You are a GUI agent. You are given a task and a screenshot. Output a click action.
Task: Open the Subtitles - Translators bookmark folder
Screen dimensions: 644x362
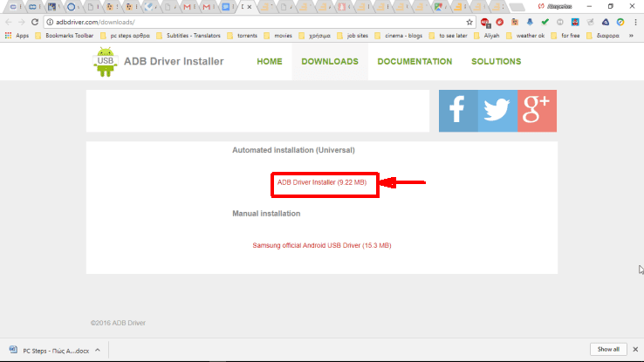(x=188, y=36)
